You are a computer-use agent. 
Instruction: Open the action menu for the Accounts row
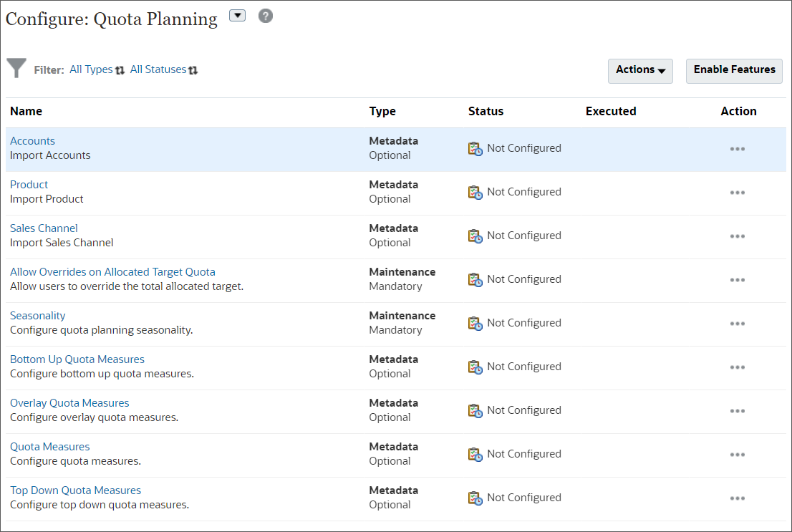point(738,149)
